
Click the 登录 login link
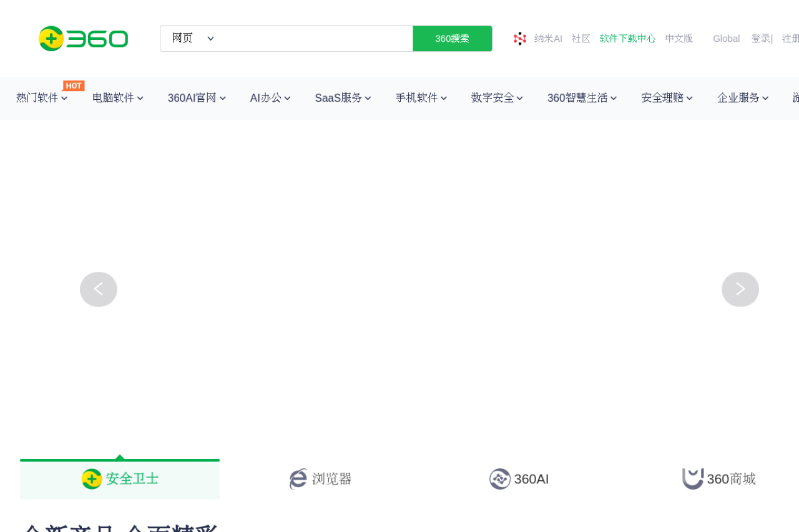pos(760,39)
